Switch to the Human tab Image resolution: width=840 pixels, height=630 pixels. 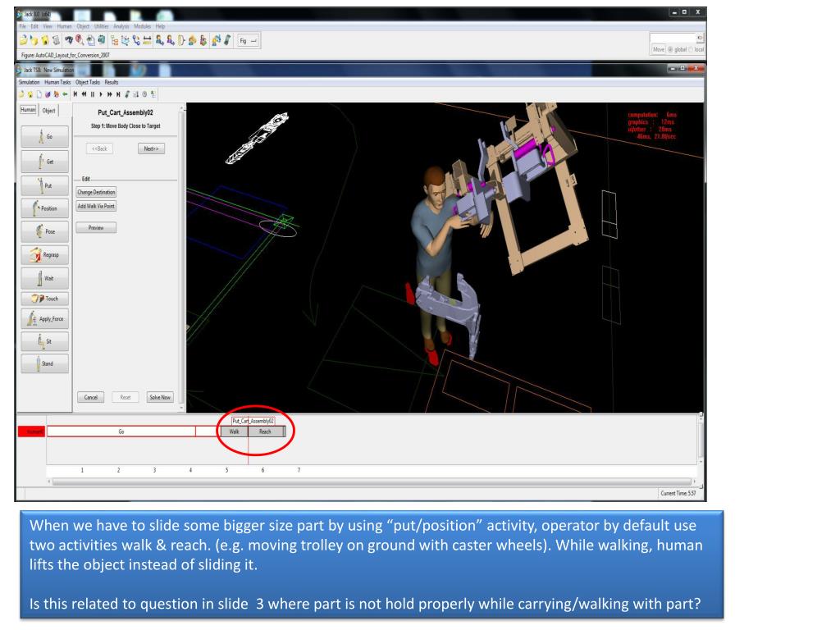[x=28, y=109]
